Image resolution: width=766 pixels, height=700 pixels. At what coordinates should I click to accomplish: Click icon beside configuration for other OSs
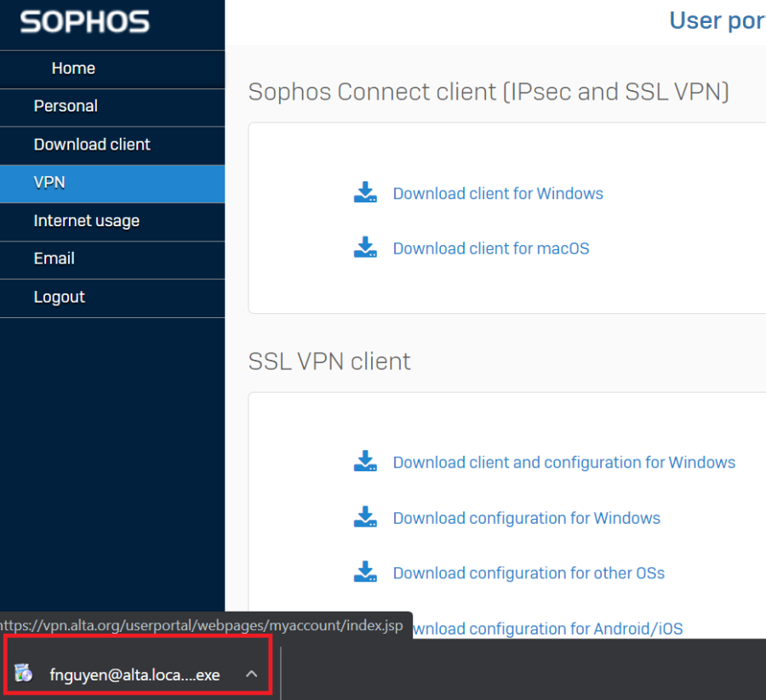[365, 572]
